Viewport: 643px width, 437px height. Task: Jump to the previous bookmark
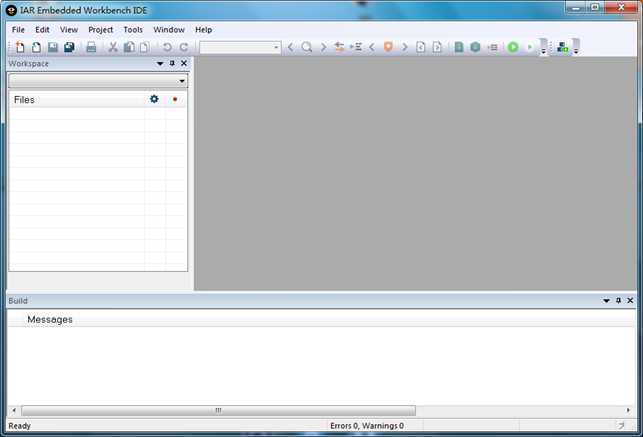(372, 47)
